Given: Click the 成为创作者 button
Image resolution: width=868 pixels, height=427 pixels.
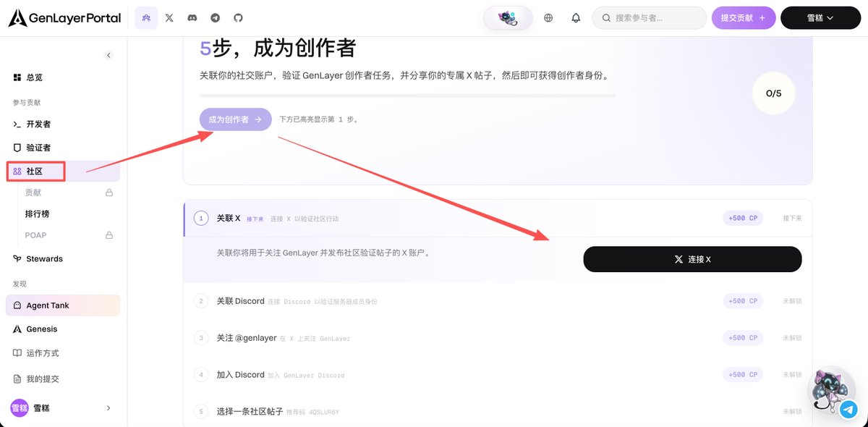Looking at the screenshot, I should [x=236, y=119].
